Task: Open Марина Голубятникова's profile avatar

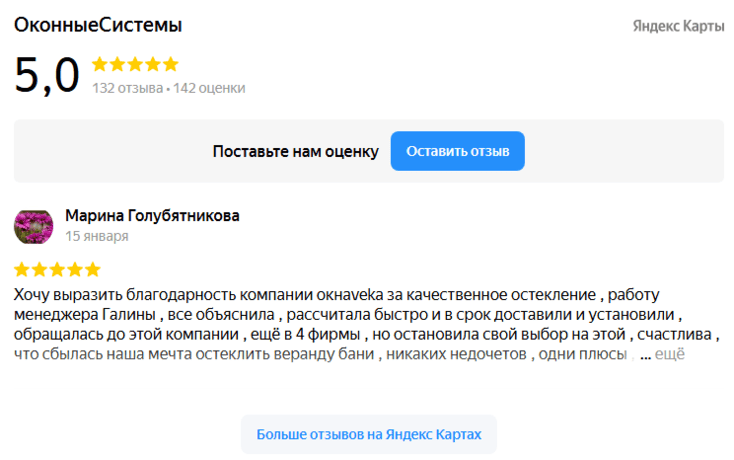Action: [33, 226]
